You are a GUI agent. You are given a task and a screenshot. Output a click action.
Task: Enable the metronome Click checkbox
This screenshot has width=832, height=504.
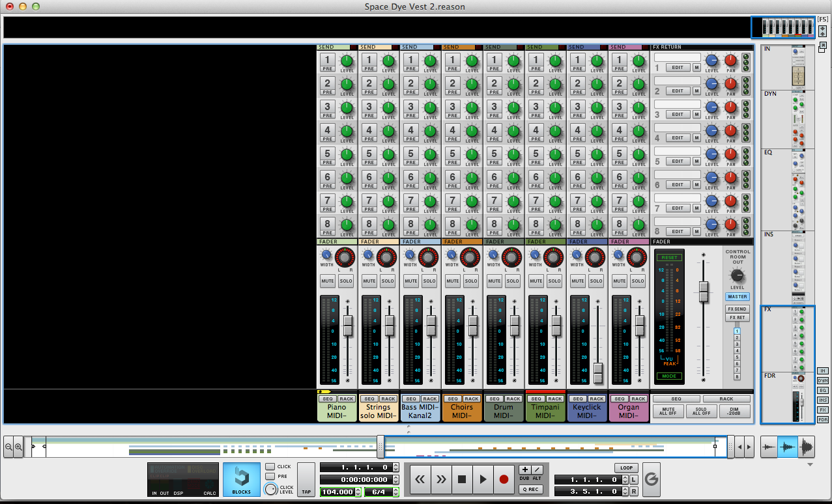[x=270, y=466]
